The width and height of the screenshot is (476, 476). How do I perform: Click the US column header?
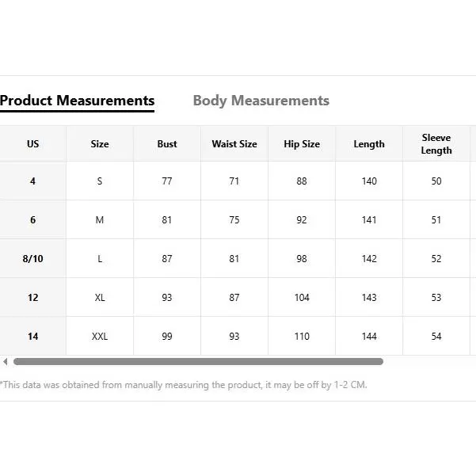coord(32,144)
